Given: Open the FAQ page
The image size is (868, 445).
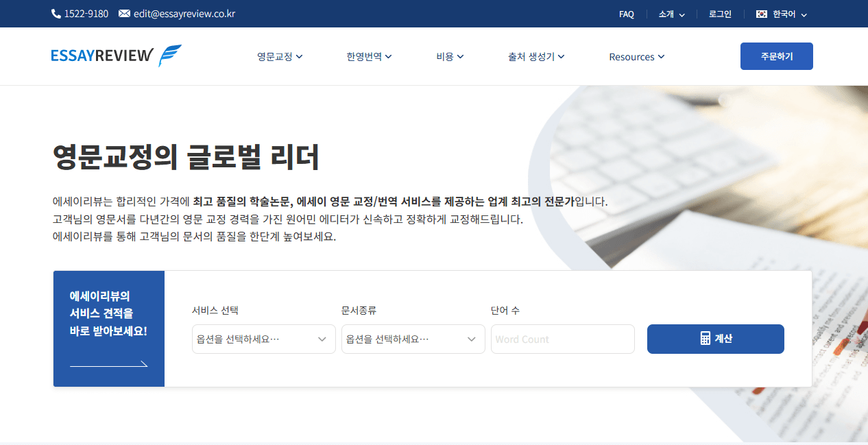Looking at the screenshot, I should coord(626,14).
